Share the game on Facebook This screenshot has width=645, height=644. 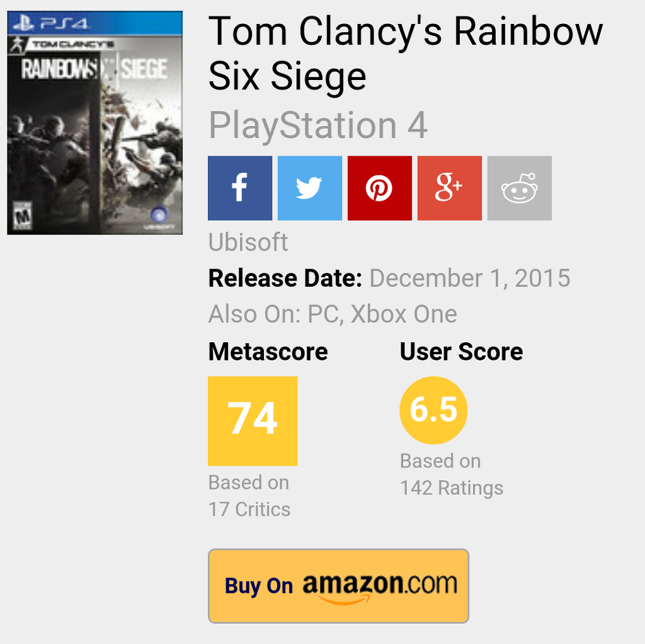(x=240, y=188)
